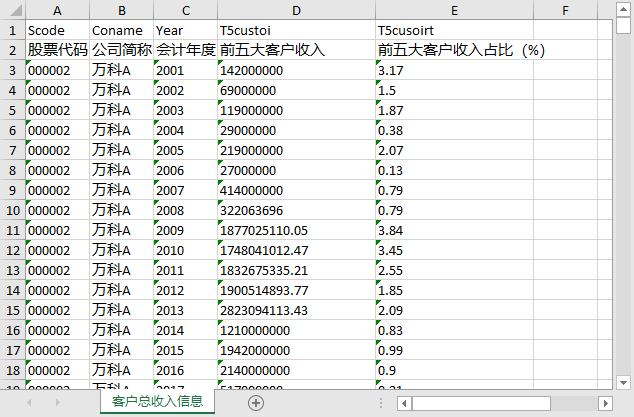Select column A header
Image resolution: width=634 pixels, height=417 pixels.
pos(57,10)
